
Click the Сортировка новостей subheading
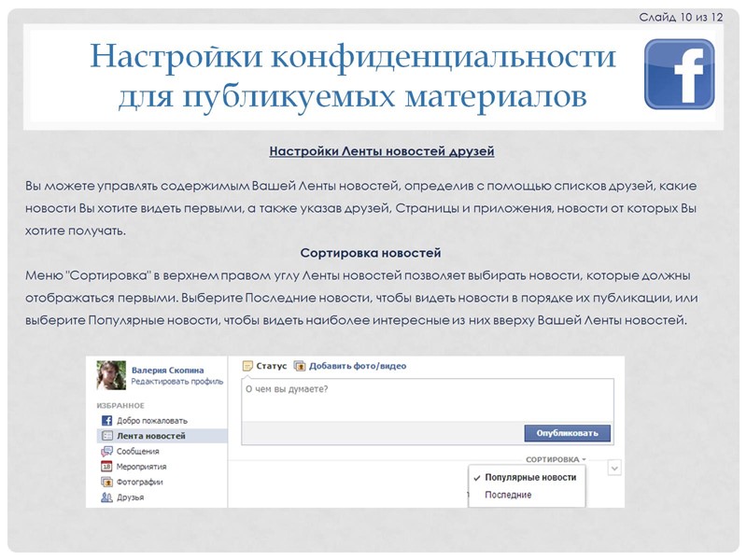(x=370, y=253)
